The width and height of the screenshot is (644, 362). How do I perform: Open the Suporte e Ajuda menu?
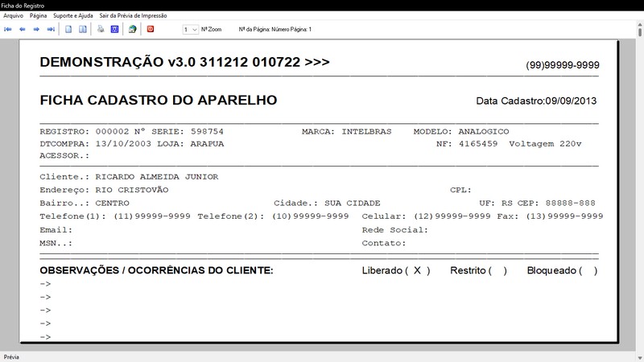coord(73,15)
